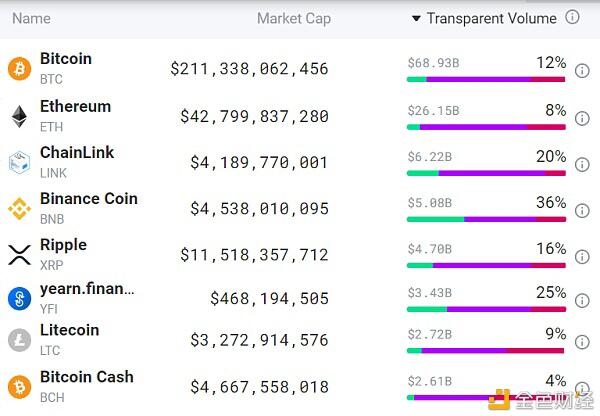Click the Ripple XRP logo icon
Screen dimensions: 600x416
(x=20, y=255)
